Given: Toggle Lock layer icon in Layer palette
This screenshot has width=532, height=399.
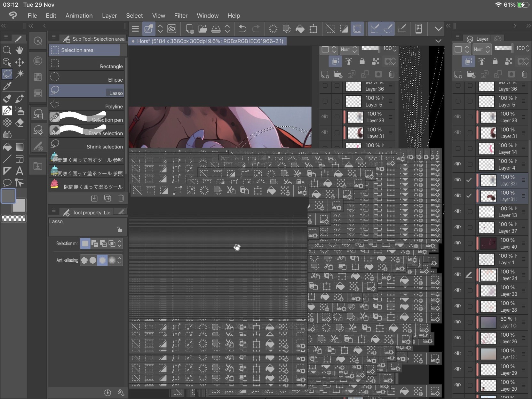Looking at the screenshot, I should (495, 61).
